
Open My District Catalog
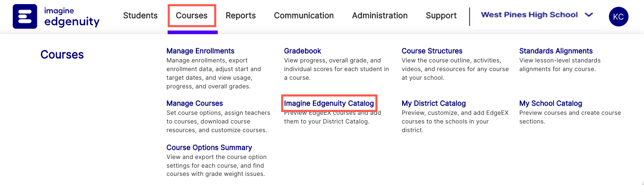[434, 103]
